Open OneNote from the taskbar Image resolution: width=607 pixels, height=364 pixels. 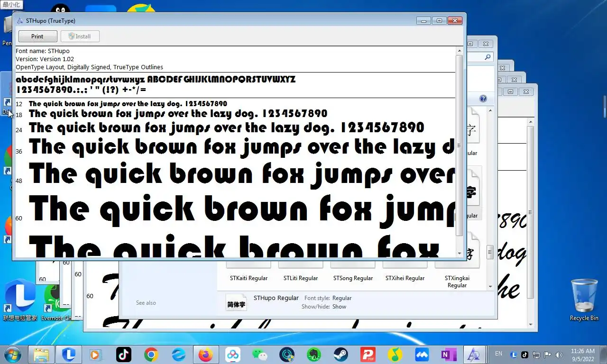pyautogui.click(x=448, y=355)
